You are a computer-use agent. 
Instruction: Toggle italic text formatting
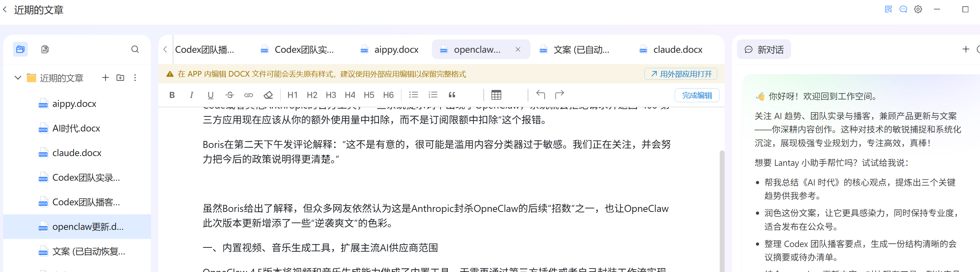[191, 95]
